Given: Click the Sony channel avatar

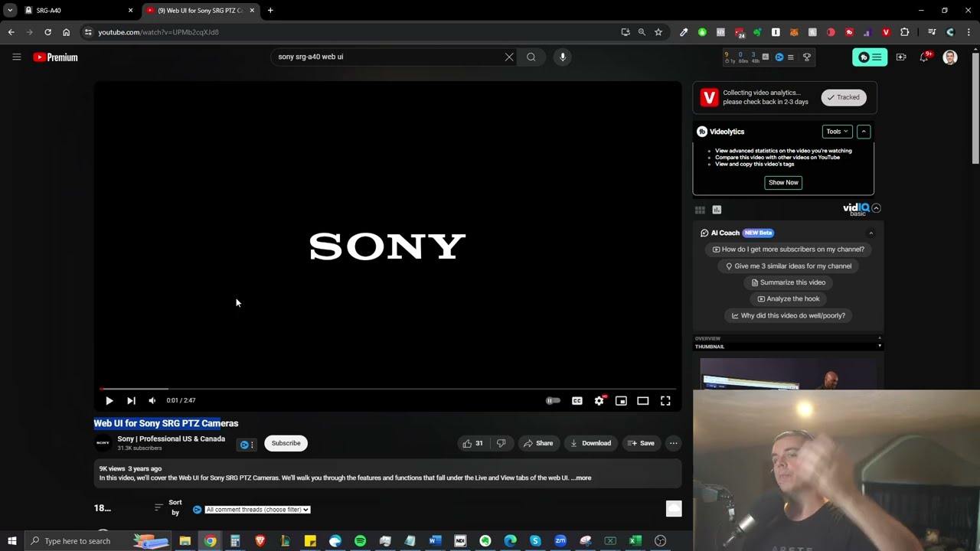Looking at the screenshot, I should click(103, 443).
